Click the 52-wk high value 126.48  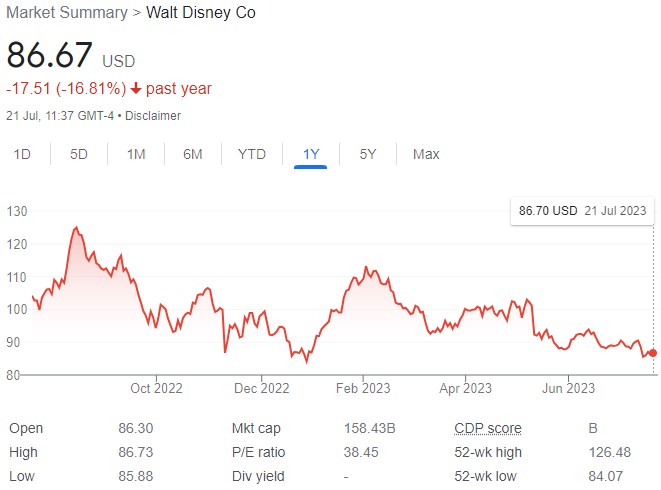pos(610,452)
